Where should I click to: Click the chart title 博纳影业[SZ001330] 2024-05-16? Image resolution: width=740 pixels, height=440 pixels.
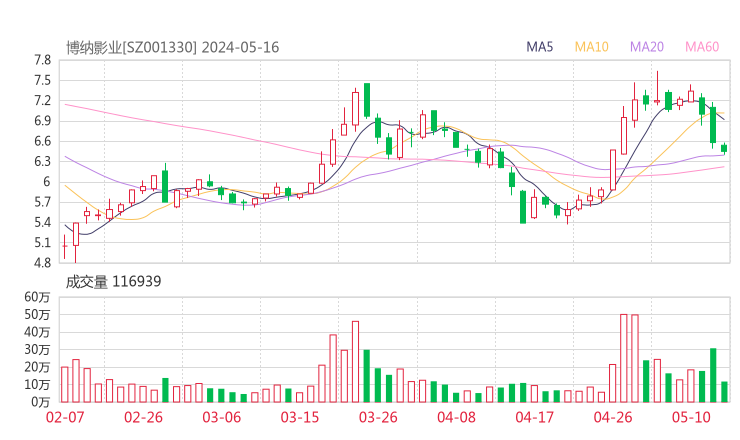(x=172, y=48)
